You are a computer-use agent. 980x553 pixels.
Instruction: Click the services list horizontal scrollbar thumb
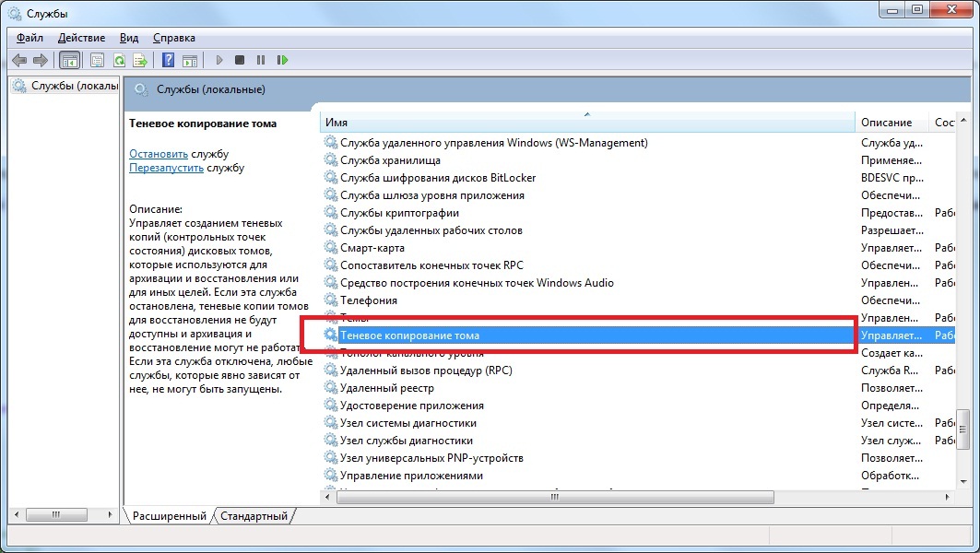[x=554, y=497]
